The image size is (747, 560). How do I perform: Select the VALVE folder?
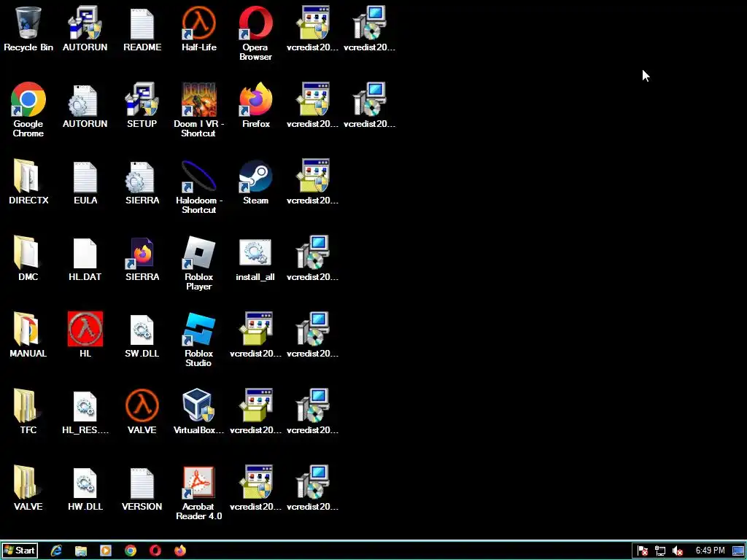coord(28,488)
